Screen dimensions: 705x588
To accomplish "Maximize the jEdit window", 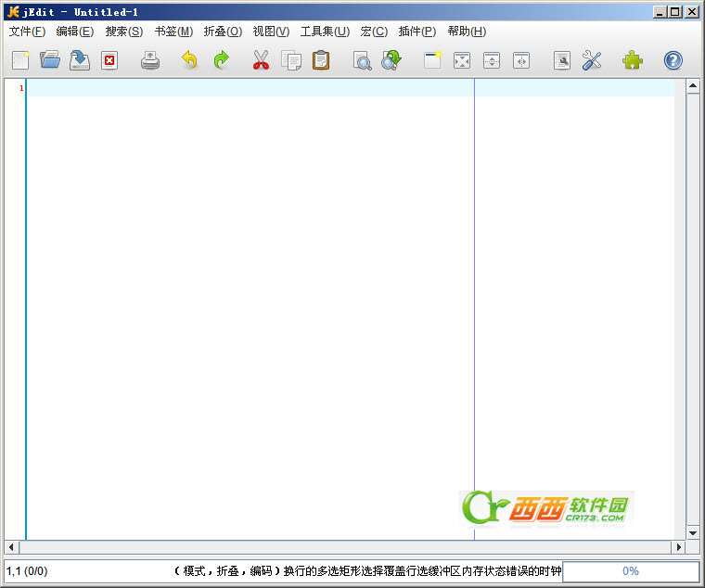I will [x=675, y=12].
